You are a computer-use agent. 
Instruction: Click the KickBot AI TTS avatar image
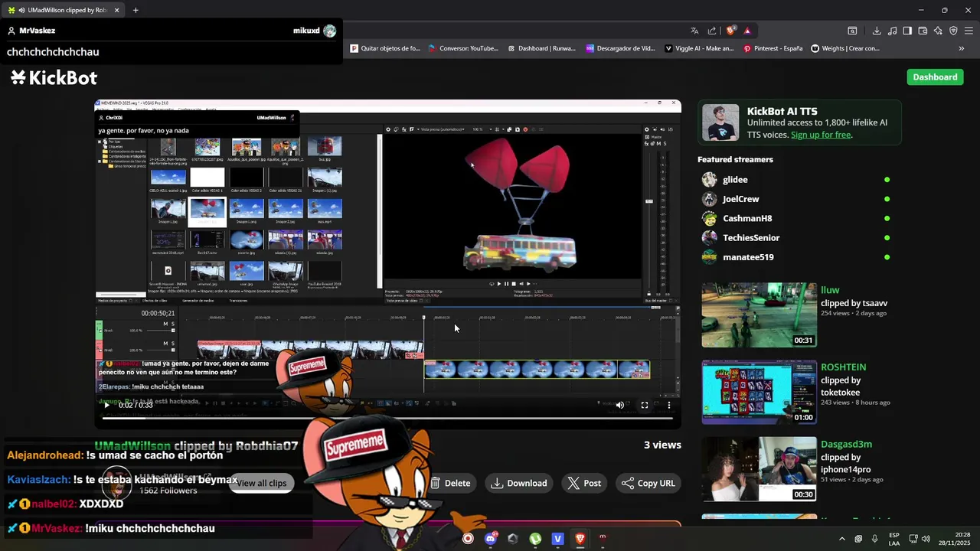[x=720, y=122]
